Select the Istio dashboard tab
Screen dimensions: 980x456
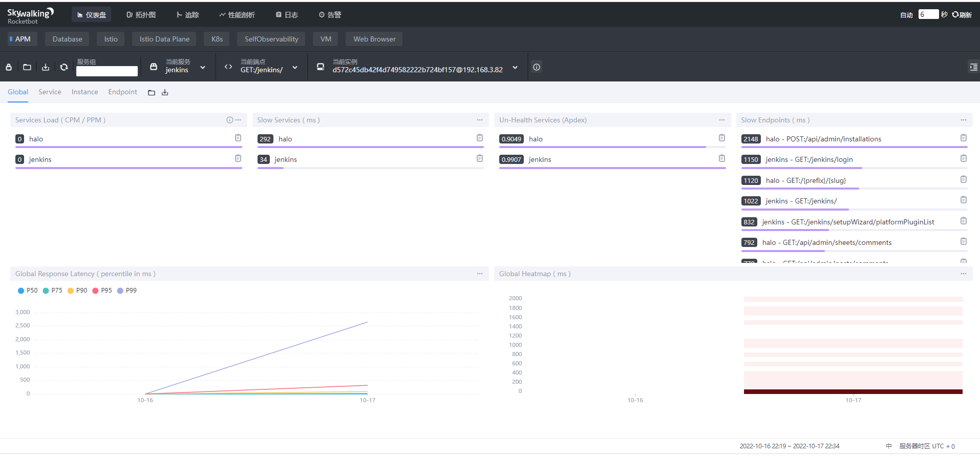(x=111, y=39)
